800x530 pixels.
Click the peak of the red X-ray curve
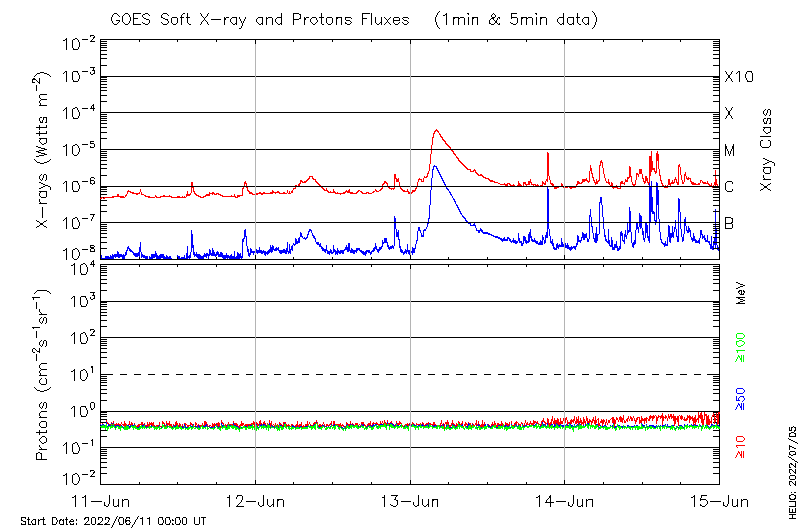pyautogui.click(x=436, y=130)
